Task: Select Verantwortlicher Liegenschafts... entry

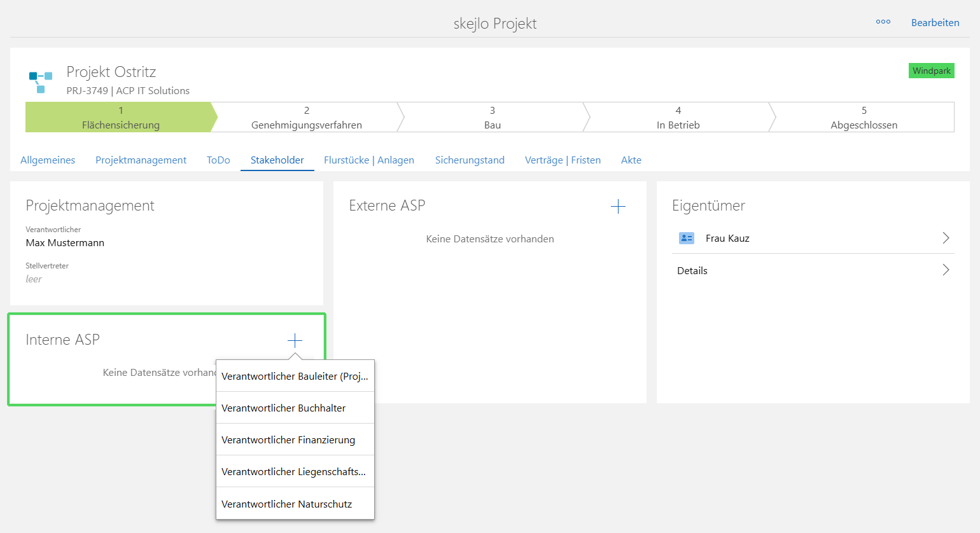Action: [295, 472]
